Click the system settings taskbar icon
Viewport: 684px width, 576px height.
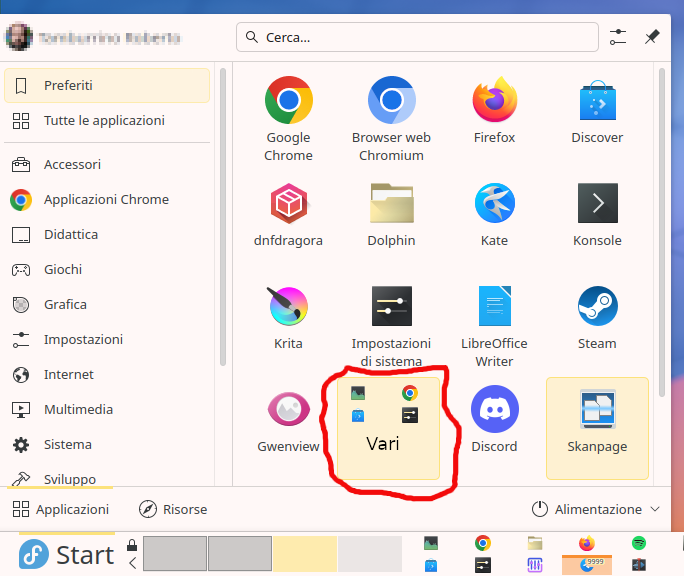482,566
